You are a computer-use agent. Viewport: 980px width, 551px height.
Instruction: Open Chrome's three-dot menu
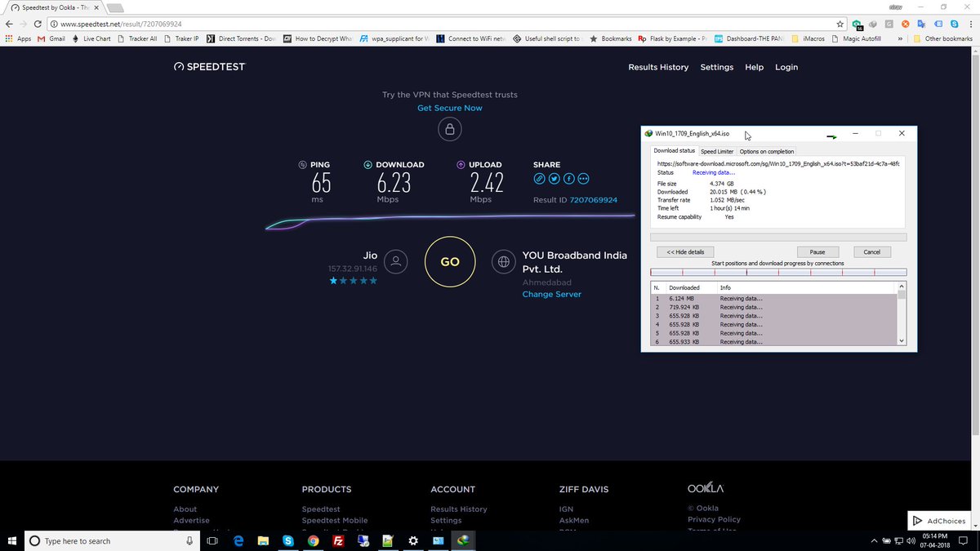[x=970, y=24]
